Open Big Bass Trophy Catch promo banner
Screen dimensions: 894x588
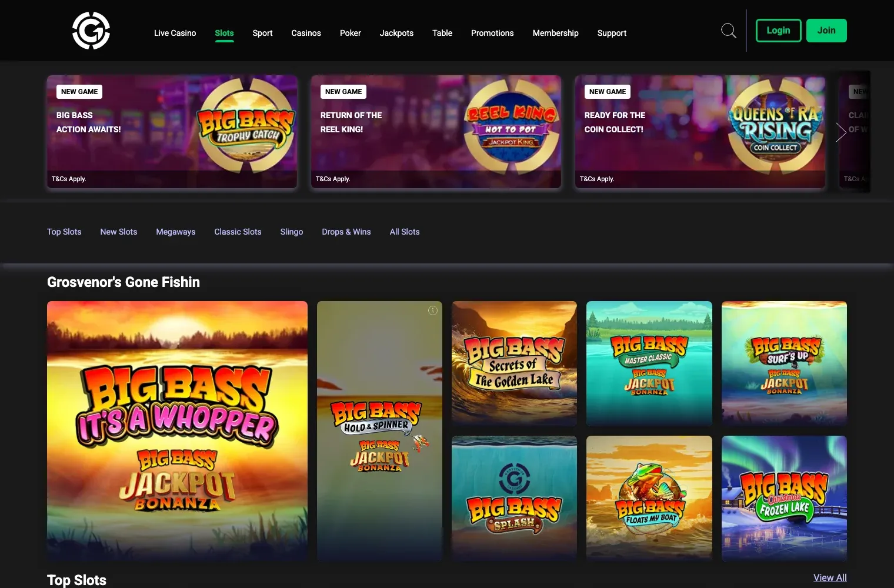click(172, 132)
